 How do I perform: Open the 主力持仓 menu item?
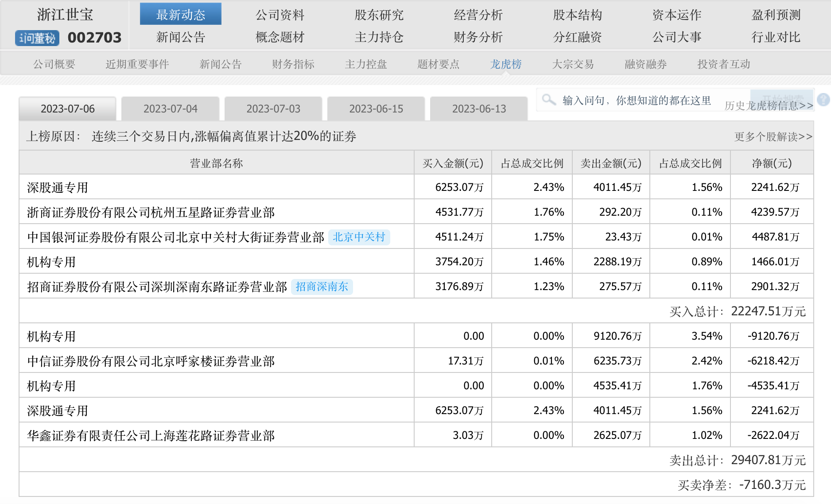[379, 37]
